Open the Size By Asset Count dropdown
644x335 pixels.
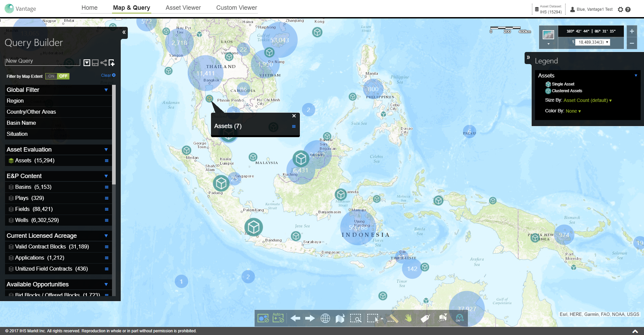pyautogui.click(x=587, y=100)
